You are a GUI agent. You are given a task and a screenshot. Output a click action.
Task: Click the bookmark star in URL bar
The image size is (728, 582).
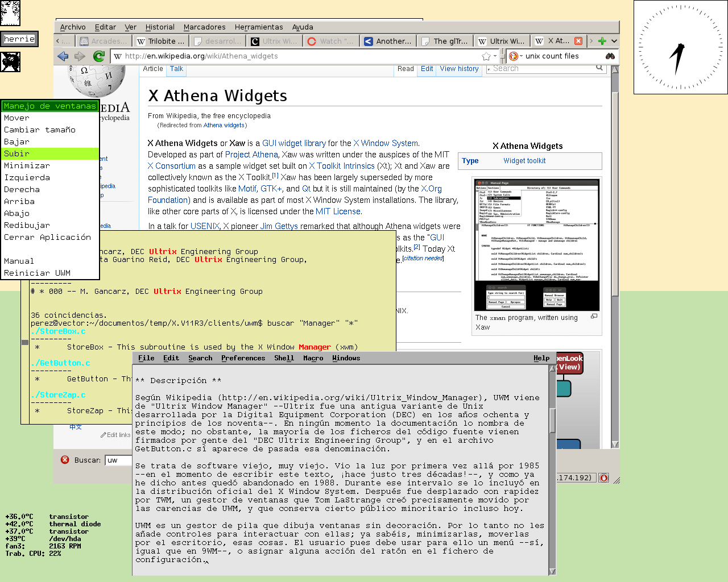(x=486, y=56)
